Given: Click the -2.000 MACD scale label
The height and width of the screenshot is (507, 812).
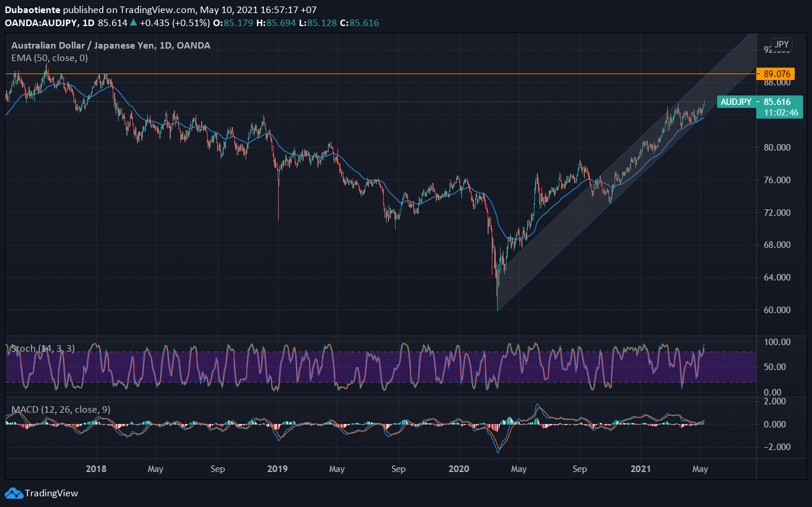Looking at the screenshot, I should pyautogui.click(x=778, y=447).
